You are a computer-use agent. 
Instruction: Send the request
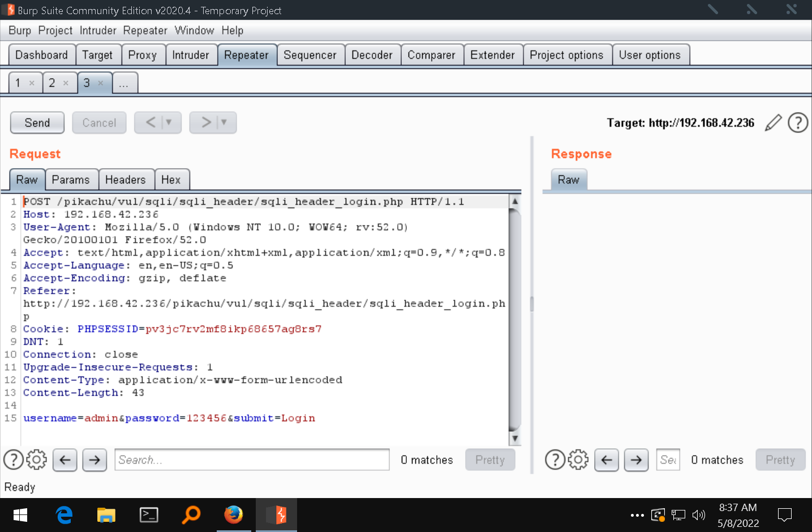point(37,123)
